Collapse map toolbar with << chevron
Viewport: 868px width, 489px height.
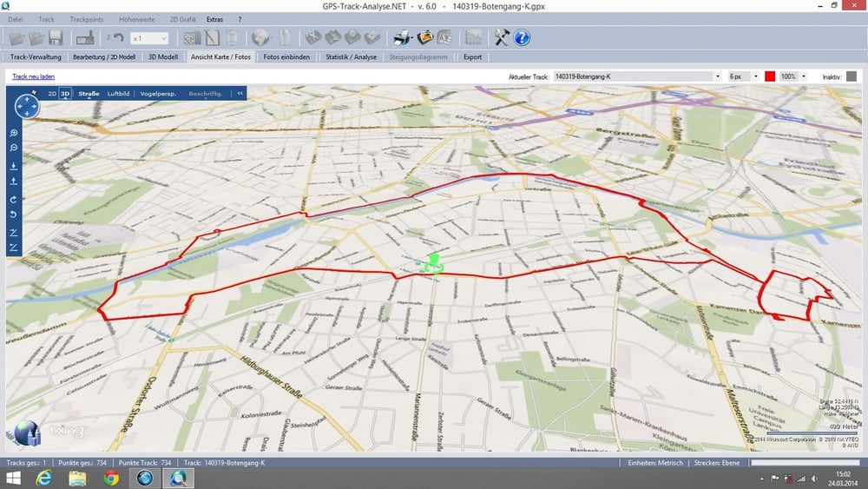click(x=240, y=93)
